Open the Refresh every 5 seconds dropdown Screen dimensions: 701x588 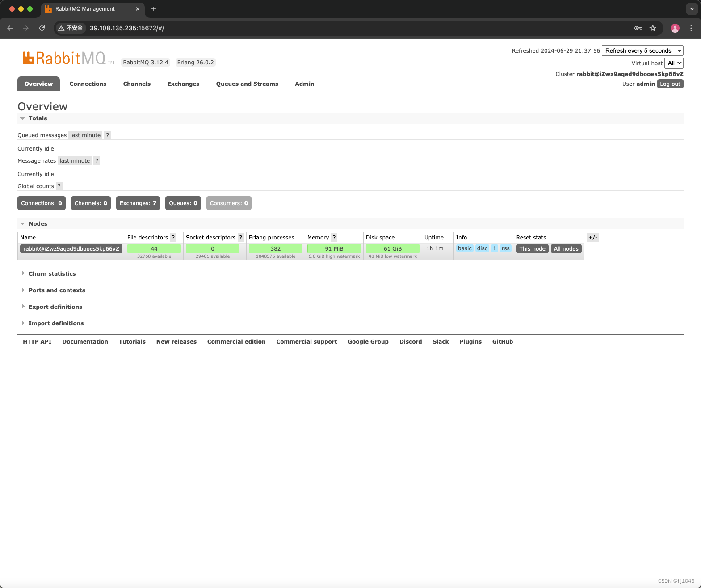tap(642, 50)
